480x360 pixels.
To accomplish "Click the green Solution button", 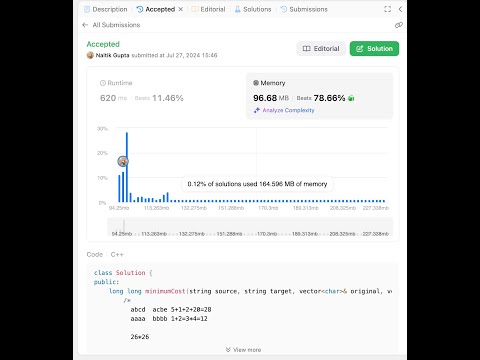I will pyautogui.click(x=374, y=49).
